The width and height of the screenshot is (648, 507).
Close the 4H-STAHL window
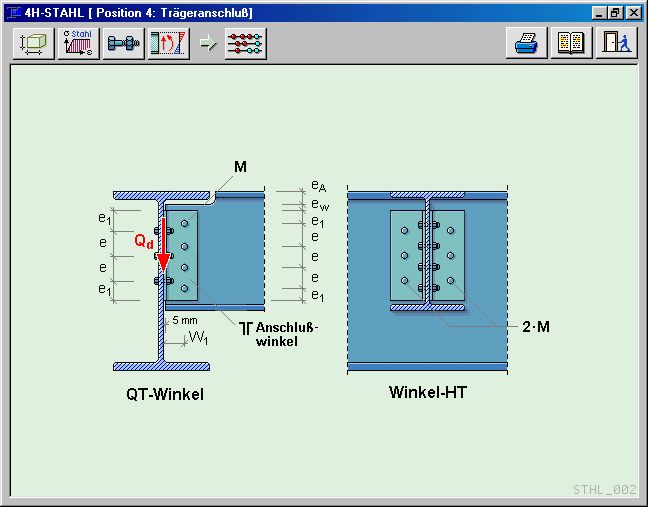click(633, 13)
